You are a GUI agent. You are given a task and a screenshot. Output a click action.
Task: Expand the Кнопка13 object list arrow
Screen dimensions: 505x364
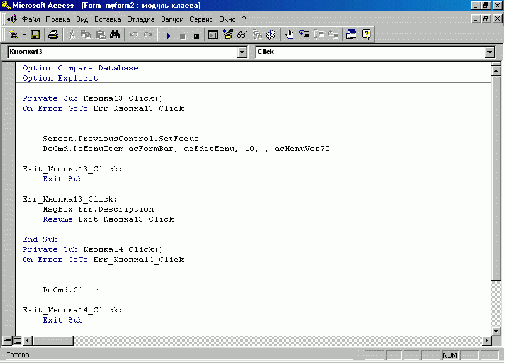[242, 52]
